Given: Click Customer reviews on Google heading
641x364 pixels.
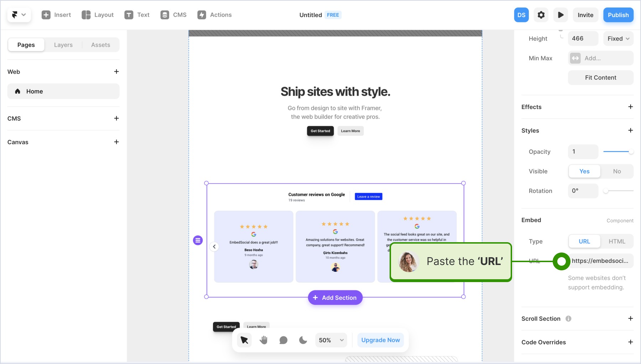Looking at the screenshot, I should [x=317, y=194].
